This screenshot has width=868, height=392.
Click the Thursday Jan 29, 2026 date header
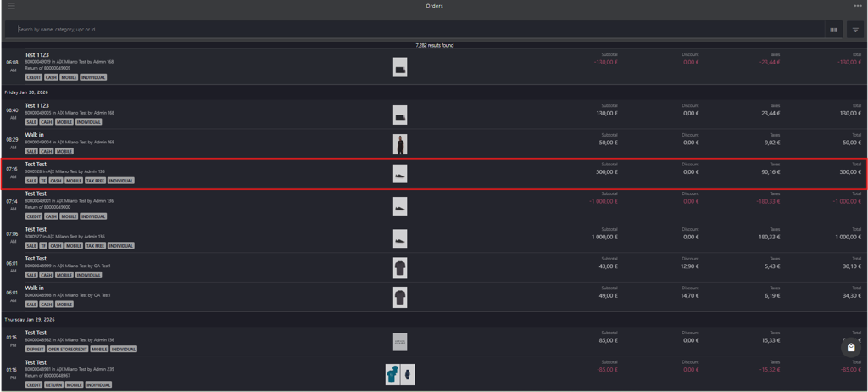click(28, 320)
